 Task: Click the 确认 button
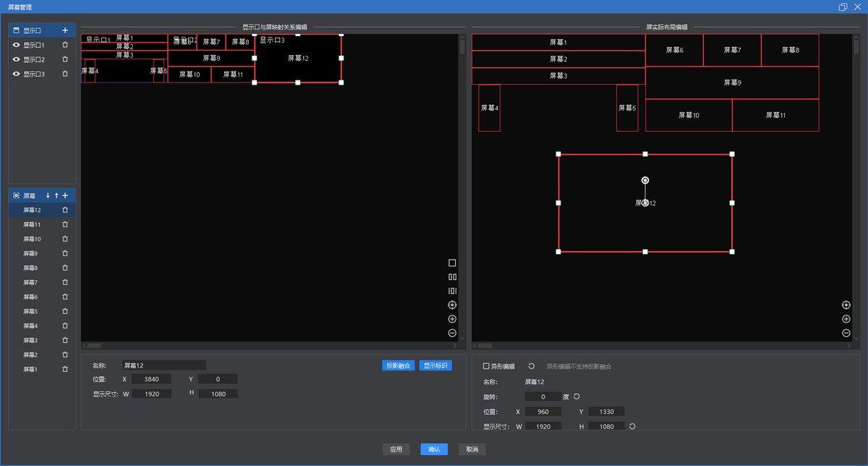[434, 449]
